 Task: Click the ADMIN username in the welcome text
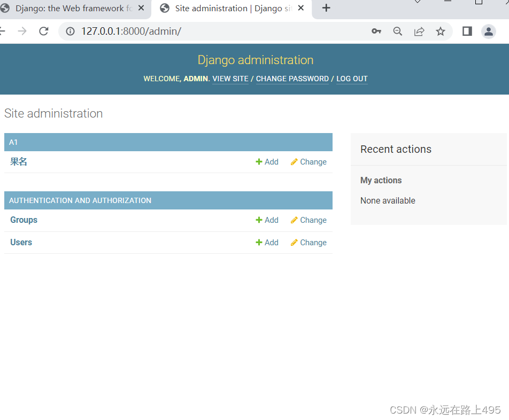[x=196, y=79]
